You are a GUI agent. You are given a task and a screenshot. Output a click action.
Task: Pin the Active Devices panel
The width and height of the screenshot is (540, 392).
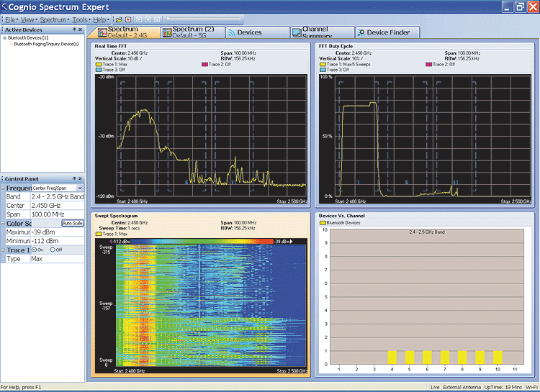click(74, 29)
